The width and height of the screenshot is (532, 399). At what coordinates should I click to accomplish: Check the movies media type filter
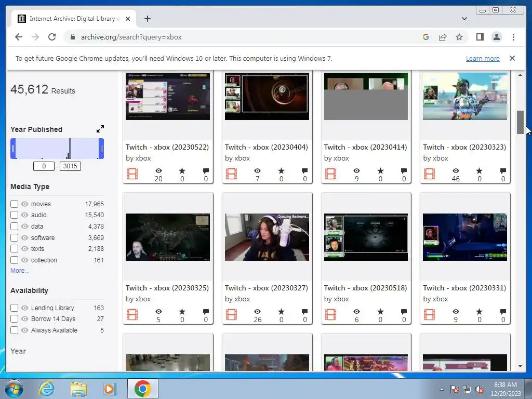(14, 204)
